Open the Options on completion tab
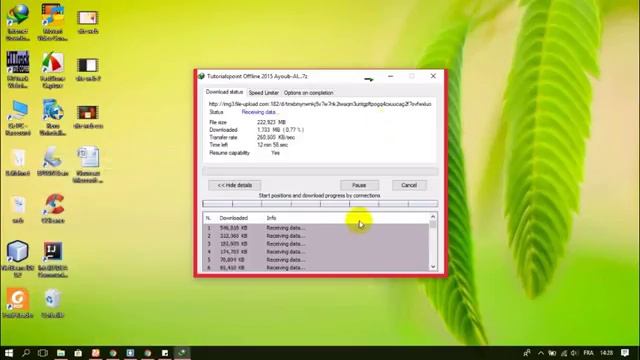The height and width of the screenshot is (360, 640). point(309,93)
